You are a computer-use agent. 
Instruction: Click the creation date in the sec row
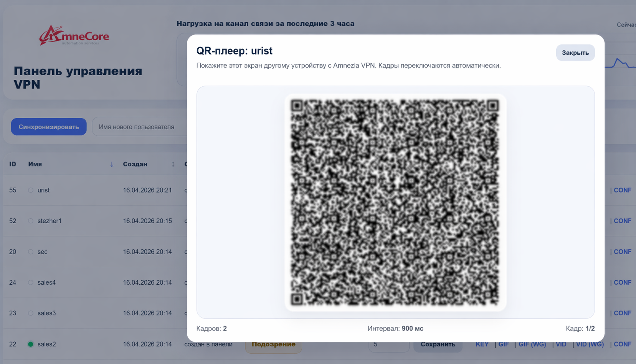[x=147, y=252]
